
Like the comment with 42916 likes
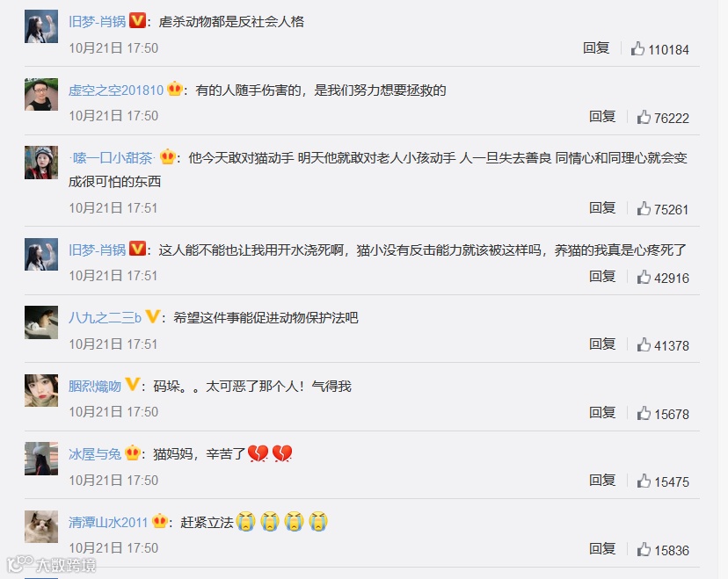644,277
